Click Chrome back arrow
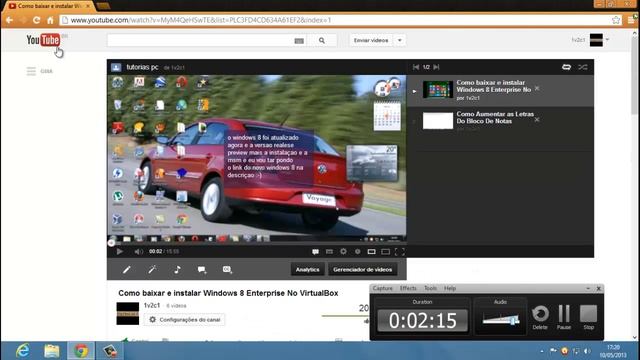 coord(9,20)
